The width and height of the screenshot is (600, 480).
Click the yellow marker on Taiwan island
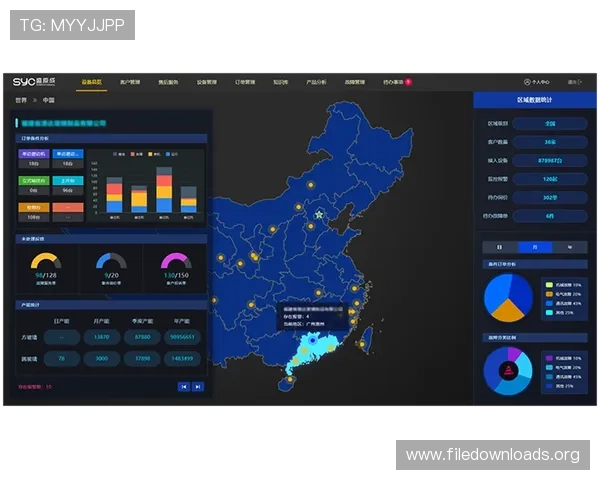coord(362,344)
